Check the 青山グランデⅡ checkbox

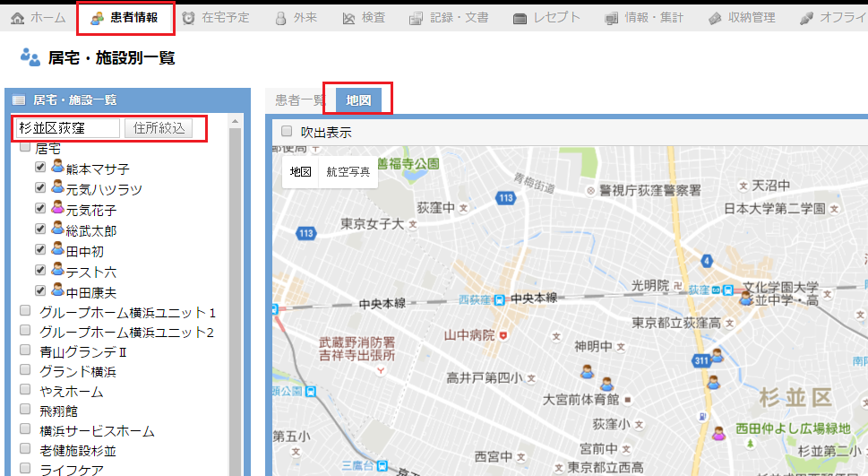25,350
